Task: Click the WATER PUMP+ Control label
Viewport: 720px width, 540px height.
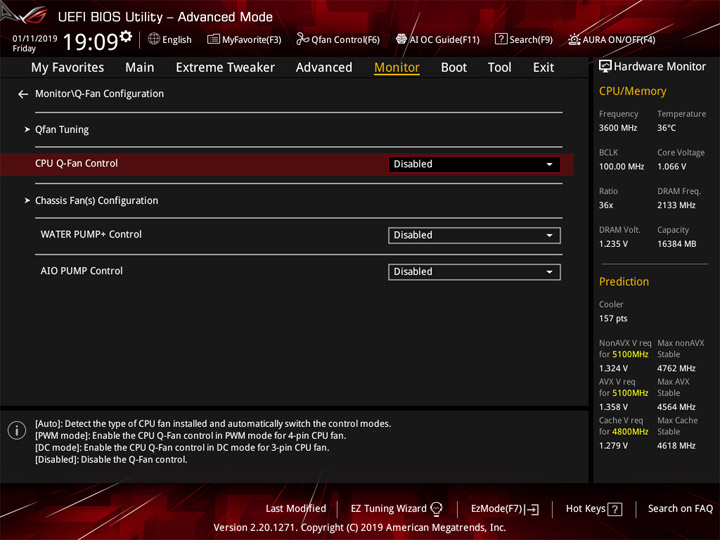Action: 91,234
